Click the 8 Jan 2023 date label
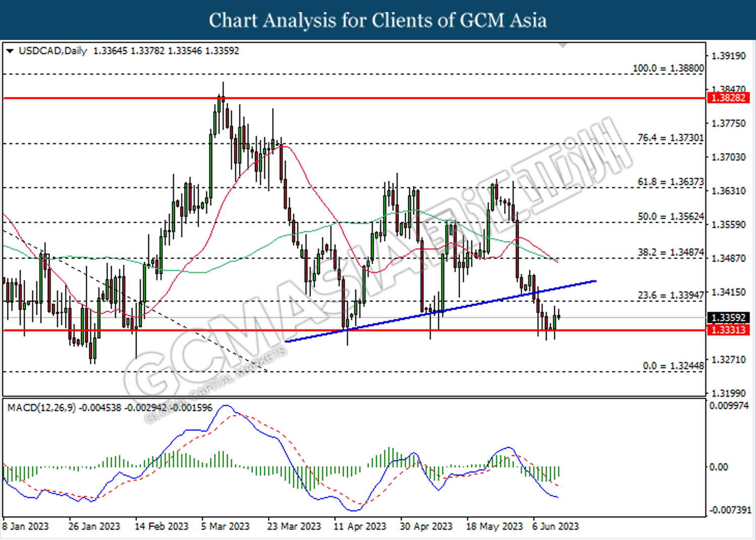 tap(26, 526)
